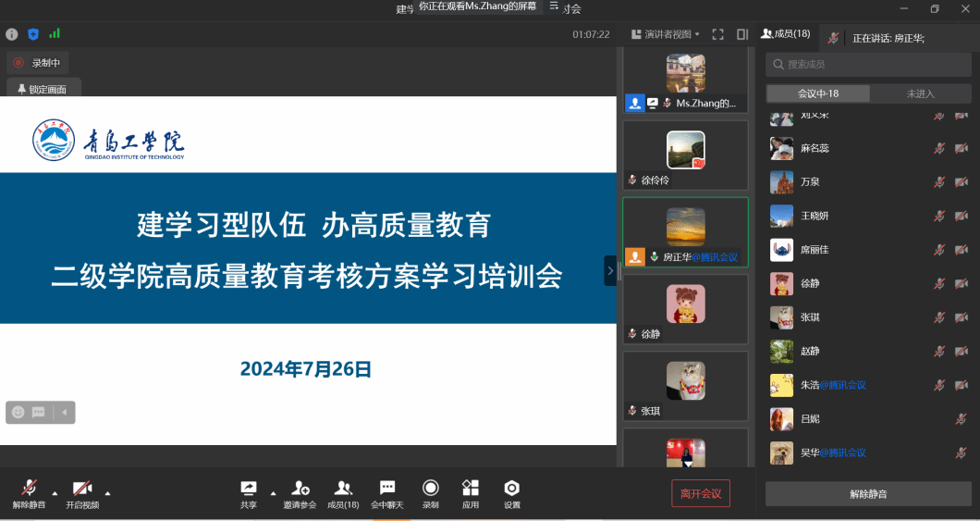
Task: Click the blue security shield icon
Action: (33, 34)
